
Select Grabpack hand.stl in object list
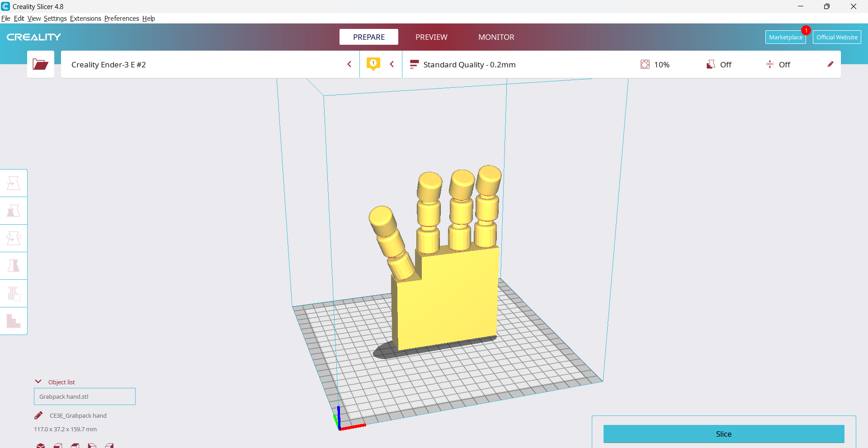tap(85, 396)
